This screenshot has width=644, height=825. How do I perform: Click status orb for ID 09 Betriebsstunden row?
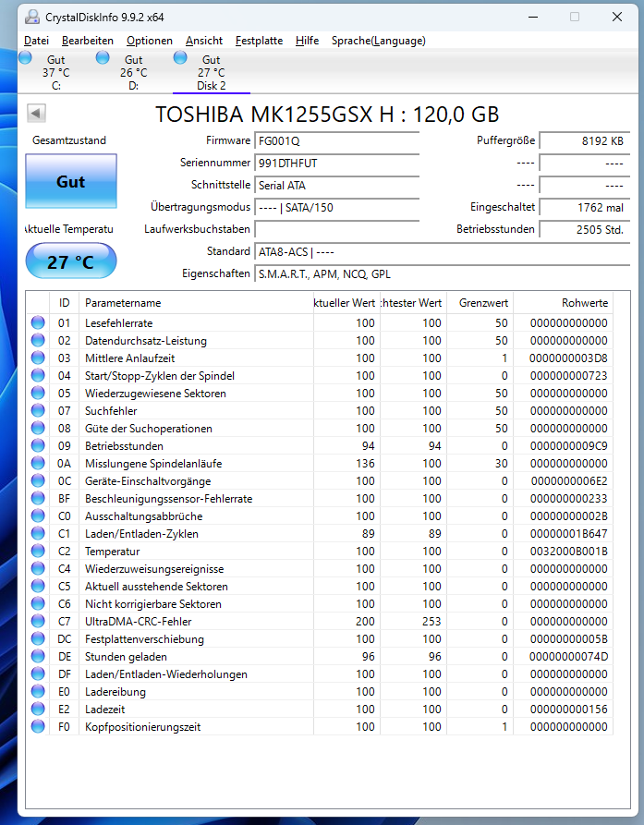(38, 445)
